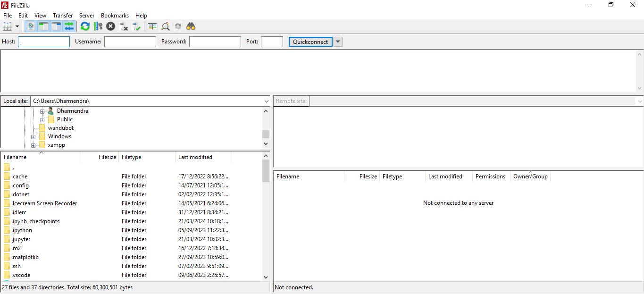This screenshot has width=644, height=294.
Task: Search for files using binoculars icon
Action: click(191, 26)
